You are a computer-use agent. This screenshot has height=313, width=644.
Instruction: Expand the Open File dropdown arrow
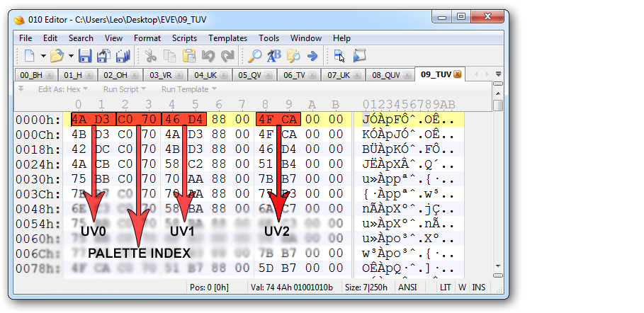pos(71,56)
